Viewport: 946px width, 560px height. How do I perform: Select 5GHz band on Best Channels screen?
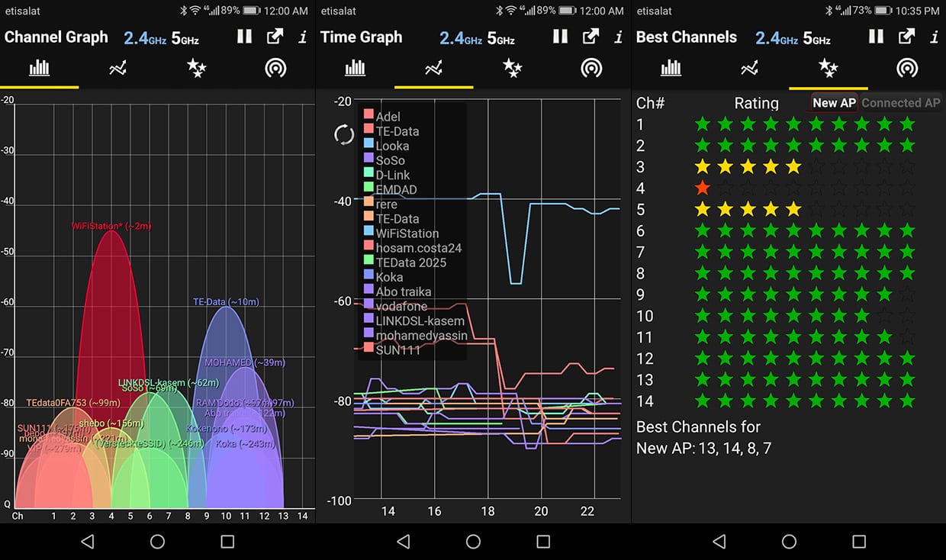tap(817, 37)
